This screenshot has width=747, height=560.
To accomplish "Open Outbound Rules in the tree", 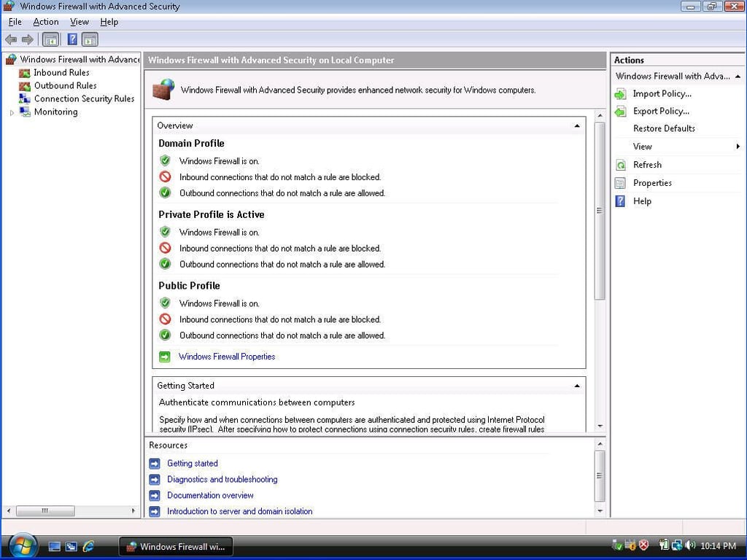I will (x=65, y=86).
